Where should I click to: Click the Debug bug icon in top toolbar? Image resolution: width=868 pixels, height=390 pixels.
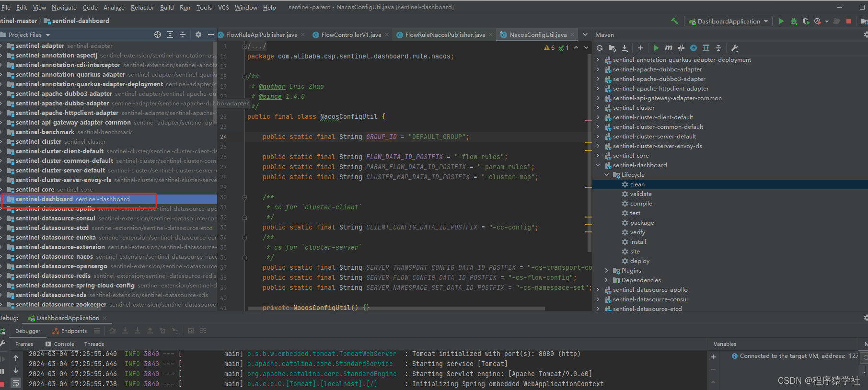click(794, 21)
